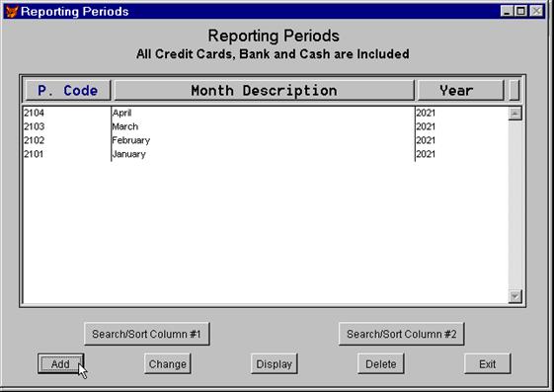This screenshot has width=554, height=392.
Task: Select period code 2101
Action: (x=34, y=154)
